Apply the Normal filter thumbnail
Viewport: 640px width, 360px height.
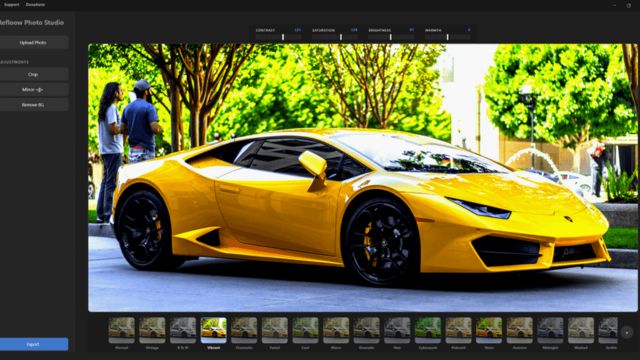(122, 330)
